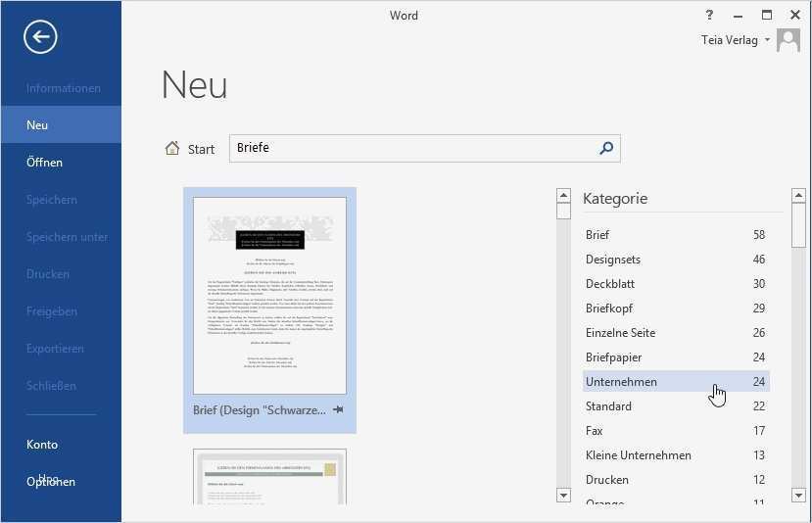Filter by category Designsets

pyautogui.click(x=676, y=259)
